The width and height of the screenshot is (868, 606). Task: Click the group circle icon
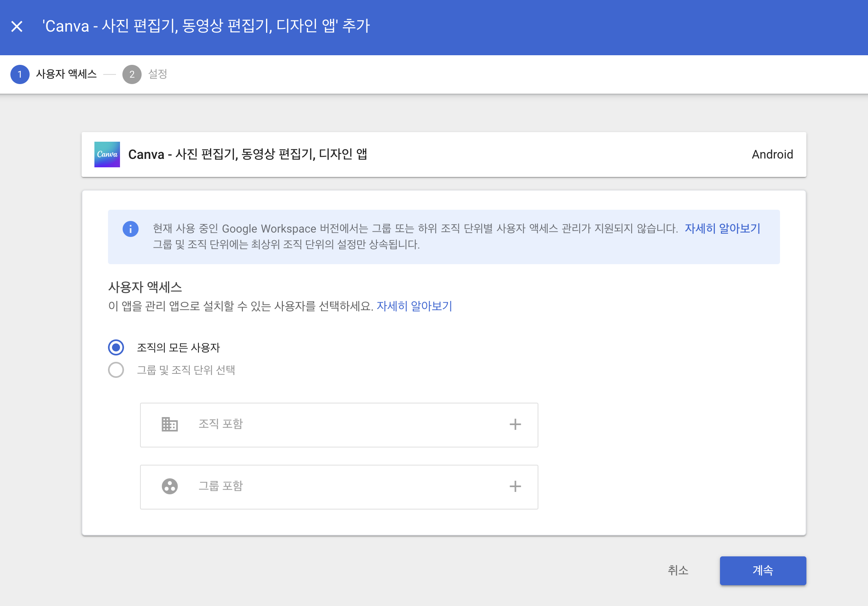(170, 486)
